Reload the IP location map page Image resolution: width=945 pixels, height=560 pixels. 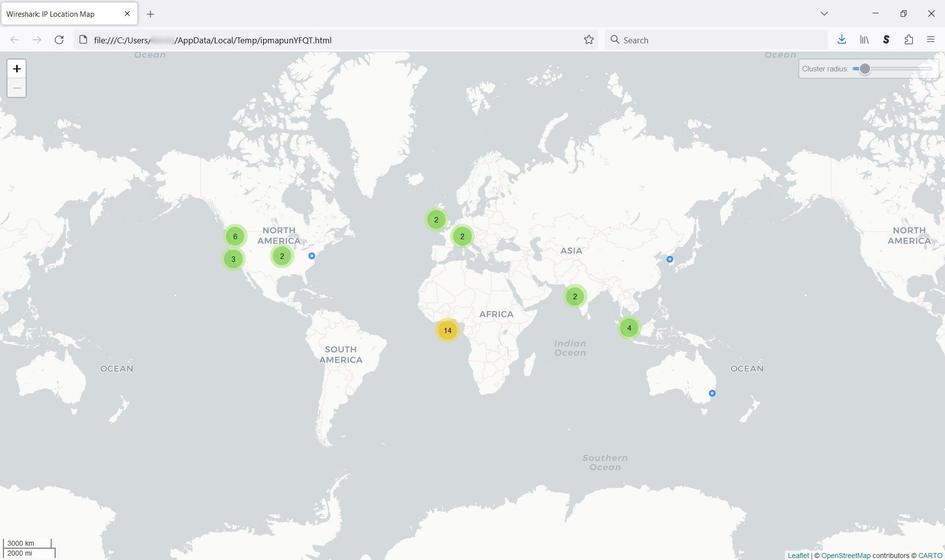pos(59,40)
